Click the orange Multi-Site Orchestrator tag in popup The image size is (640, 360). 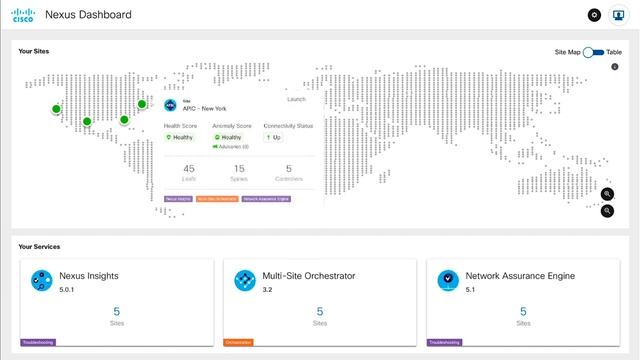click(x=217, y=199)
